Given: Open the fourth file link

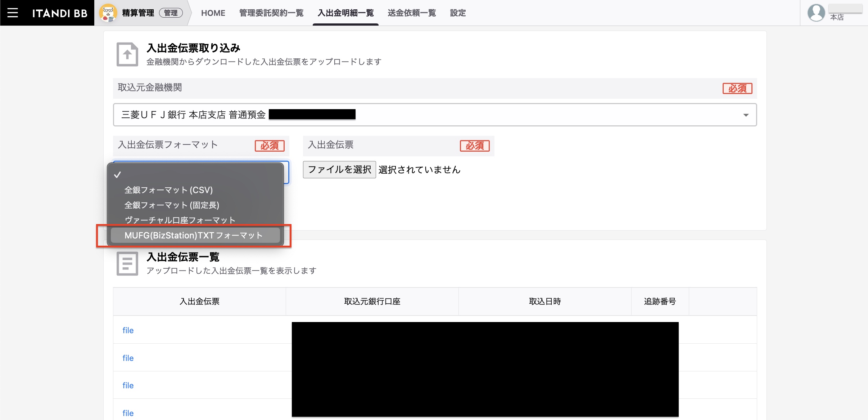Looking at the screenshot, I should [128, 413].
